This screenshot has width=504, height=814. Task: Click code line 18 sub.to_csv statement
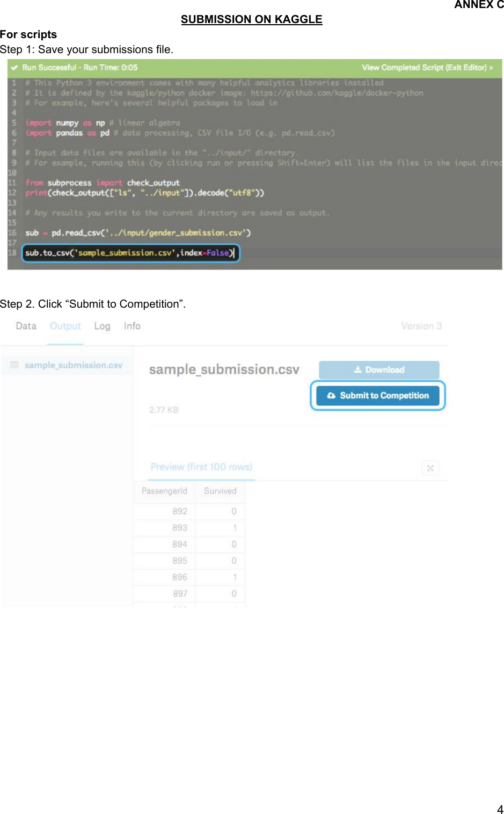pos(130,253)
